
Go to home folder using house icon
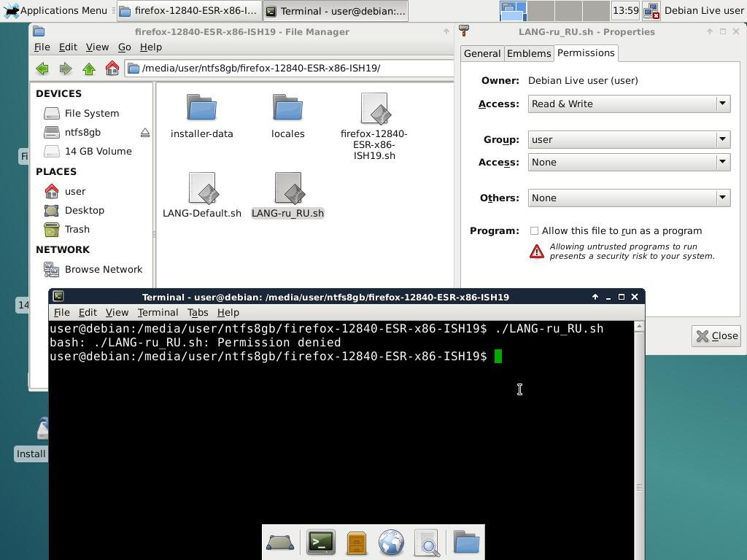pyautogui.click(x=112, y=68)
